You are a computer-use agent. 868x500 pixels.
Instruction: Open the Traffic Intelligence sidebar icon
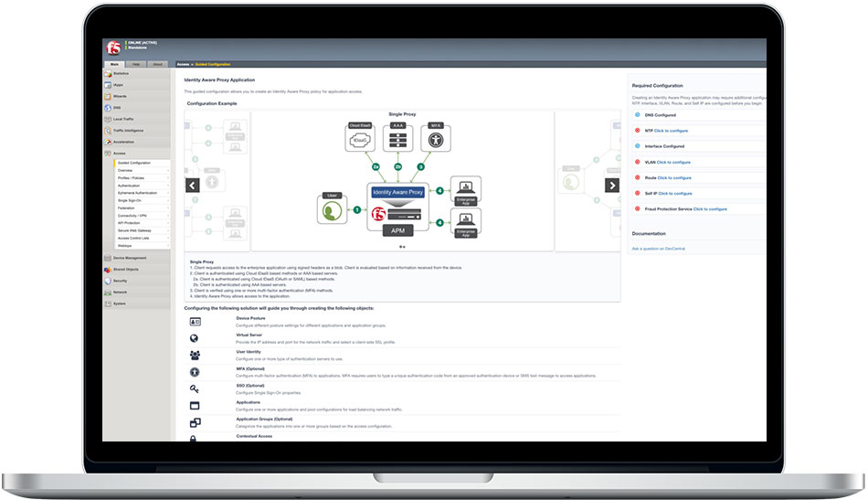point(108,131)
